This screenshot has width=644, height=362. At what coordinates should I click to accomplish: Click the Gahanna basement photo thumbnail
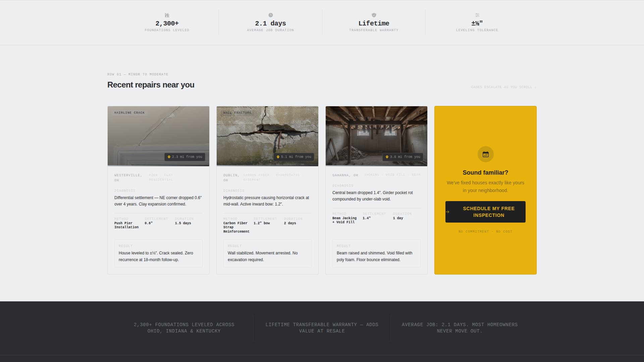(376, 136)
